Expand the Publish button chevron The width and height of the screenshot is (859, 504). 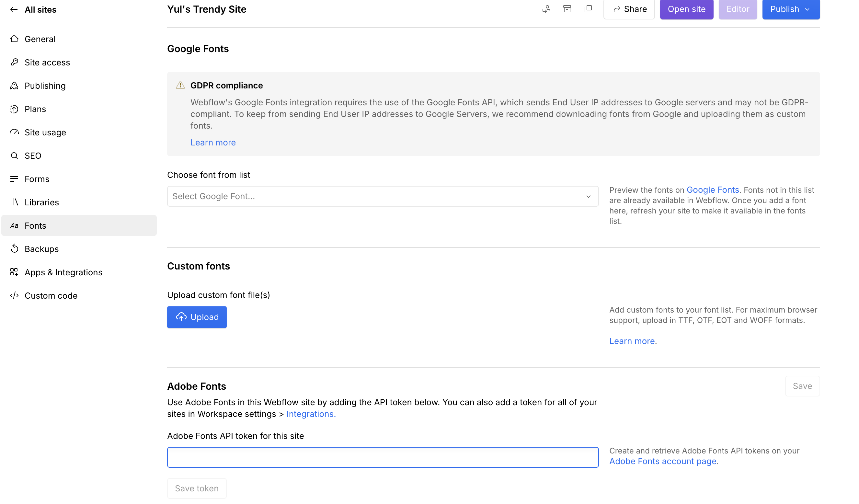tap(807, 9)
